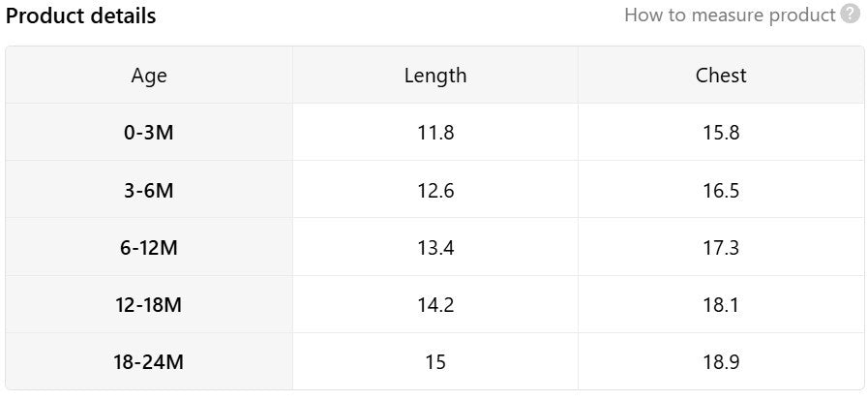The width and height of the screenshot is (868, 401).
Task: Click the 3-6M age row label
Action: pyautogui.click(x=149, y=191)
